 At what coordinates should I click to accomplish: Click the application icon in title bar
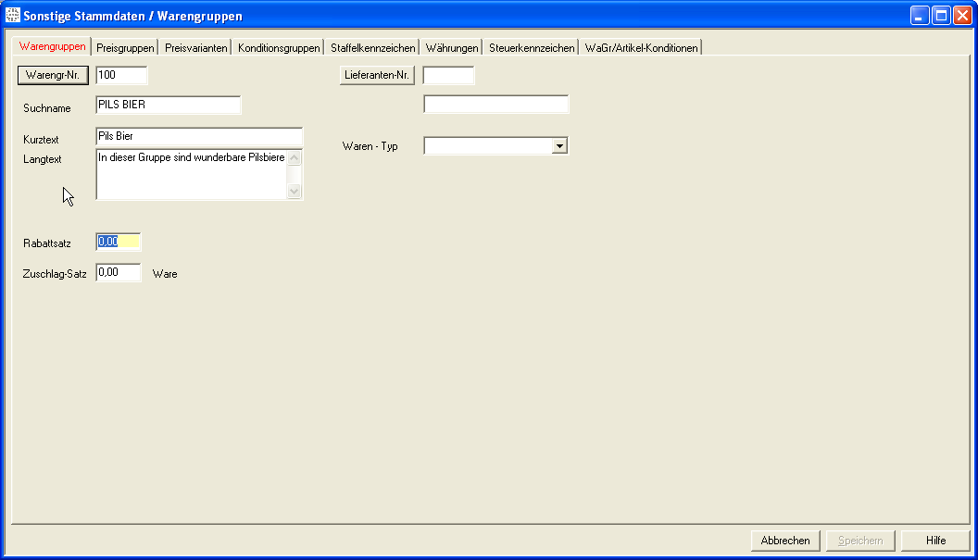(x=13, y=16)
